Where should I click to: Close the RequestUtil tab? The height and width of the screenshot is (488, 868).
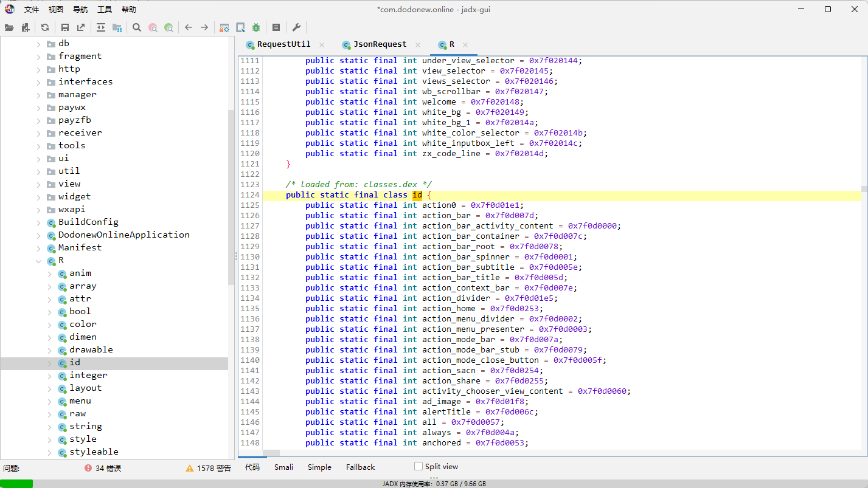click(x=322, y=45)
